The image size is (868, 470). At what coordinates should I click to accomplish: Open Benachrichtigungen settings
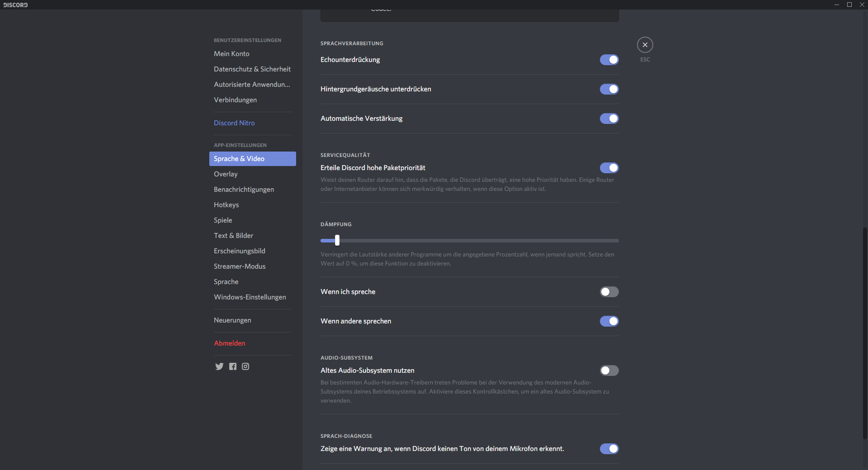pos(253,190)
